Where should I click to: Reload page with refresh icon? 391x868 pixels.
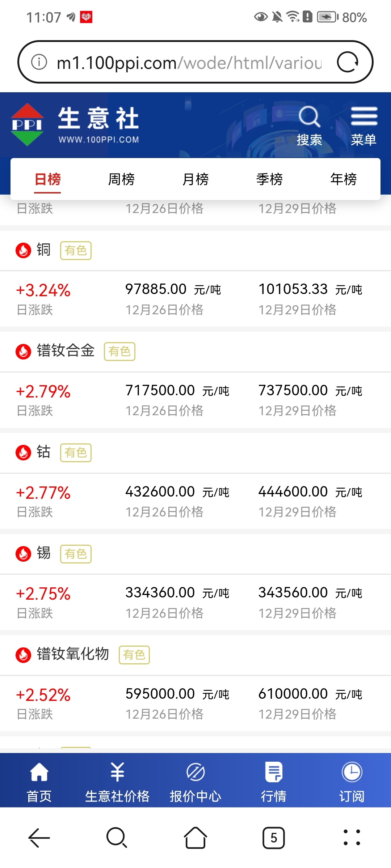348,62
